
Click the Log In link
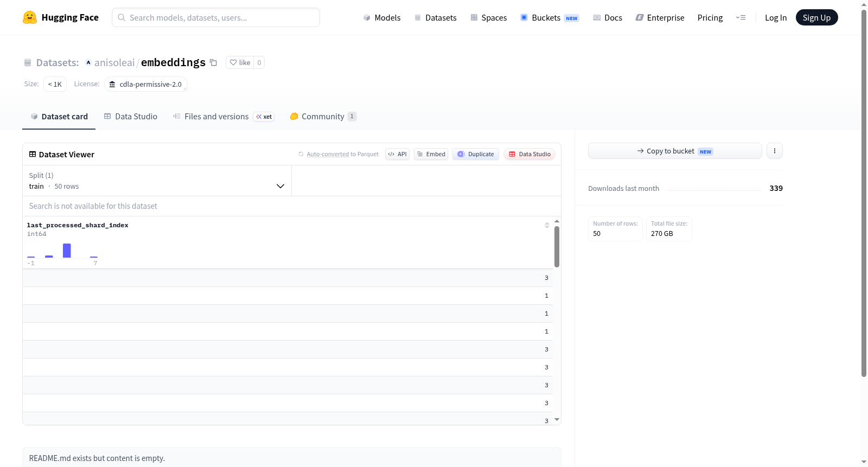click(776, 18)
